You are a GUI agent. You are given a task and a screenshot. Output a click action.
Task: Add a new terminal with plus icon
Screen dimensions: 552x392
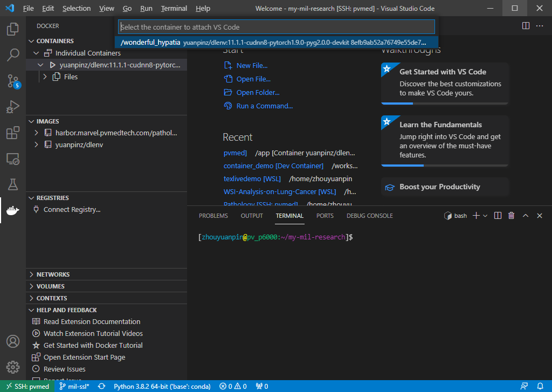pyautogui.click(x=476, y=216)
